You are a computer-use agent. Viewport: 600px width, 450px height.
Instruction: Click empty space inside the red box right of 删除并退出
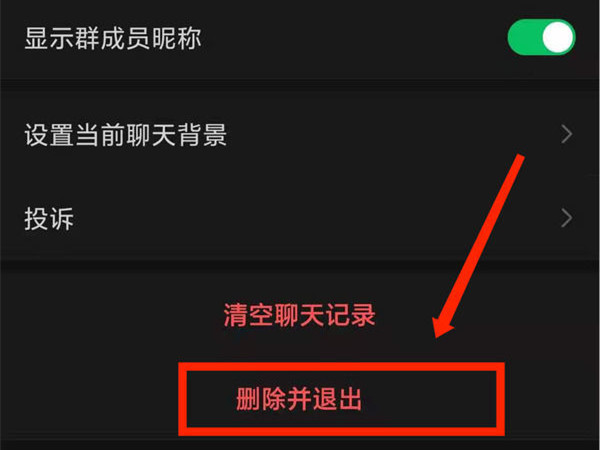coord(429,399)
